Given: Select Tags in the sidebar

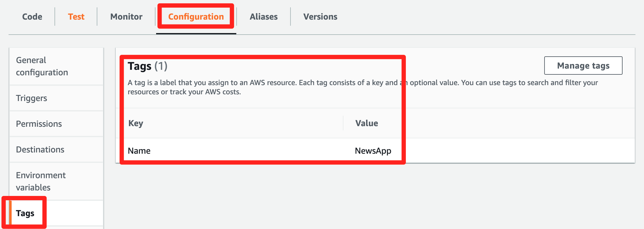Looking at the screenshot, I should (56, 213).
